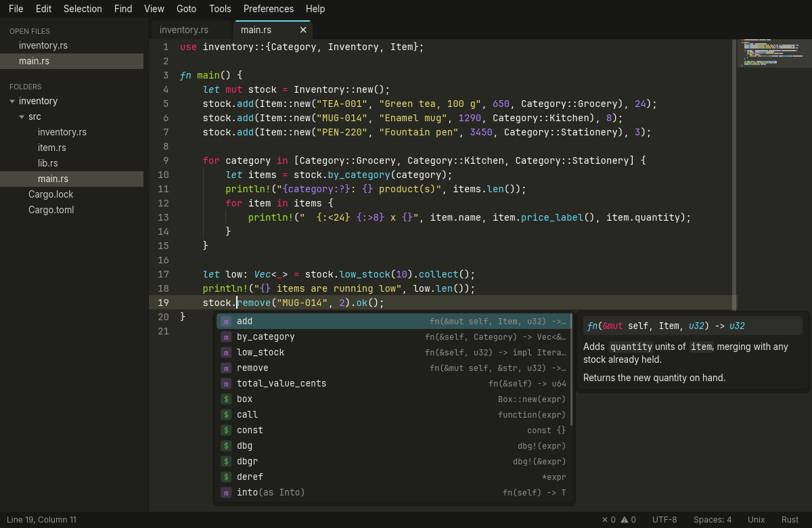Open the Find menu
This screenshot has height=528, width=812.
123,9
